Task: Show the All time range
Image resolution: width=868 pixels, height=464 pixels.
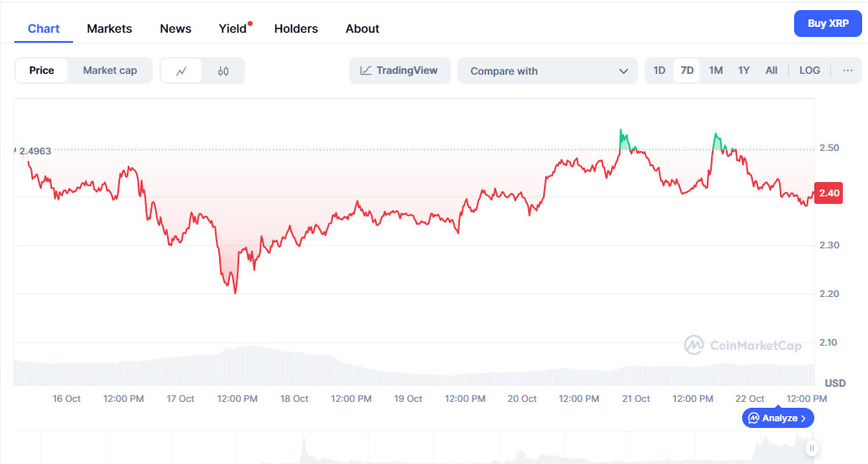Action: [x=771, y=70]
